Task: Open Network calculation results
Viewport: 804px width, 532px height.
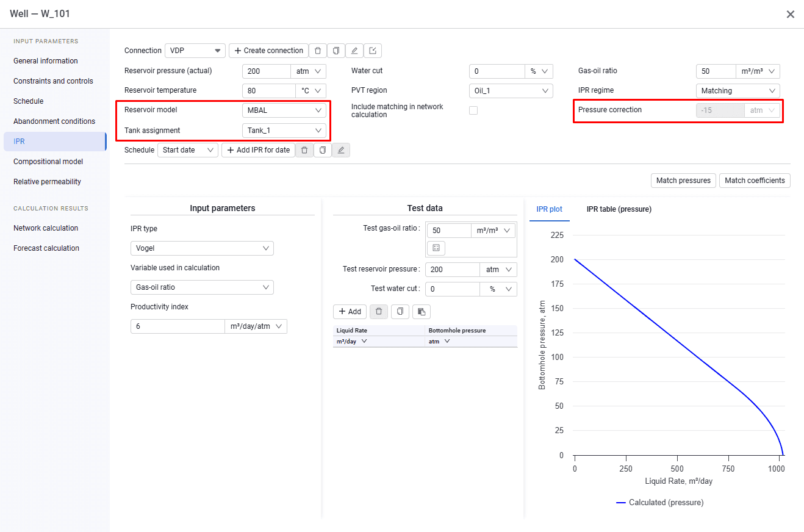Action: pyautogui.click(x=46, y=228)
